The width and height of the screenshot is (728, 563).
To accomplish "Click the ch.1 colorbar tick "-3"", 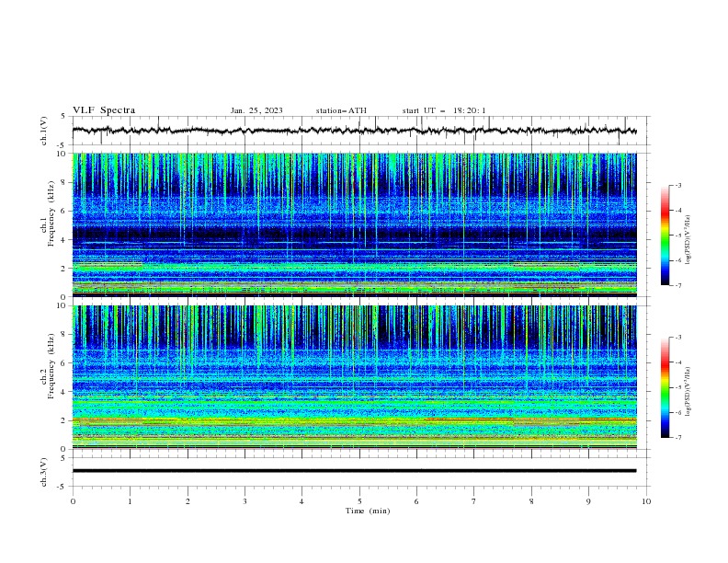I will [x=678, y=185].
